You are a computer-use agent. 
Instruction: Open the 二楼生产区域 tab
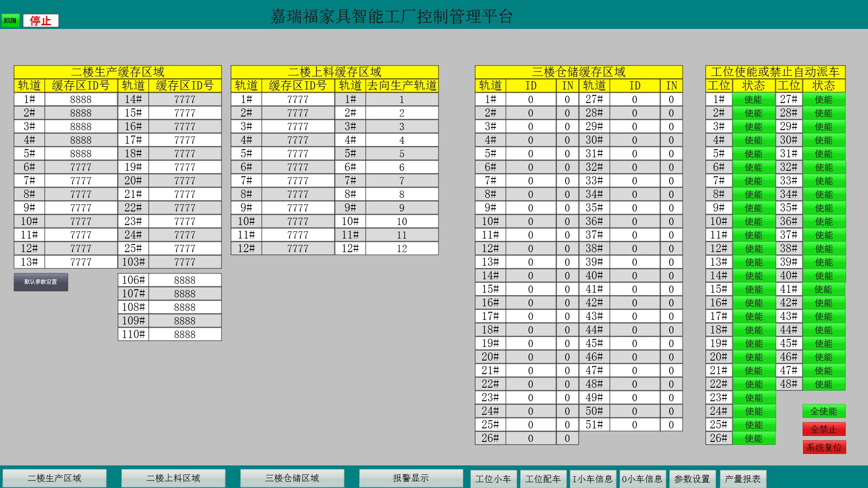click(54, 478)
